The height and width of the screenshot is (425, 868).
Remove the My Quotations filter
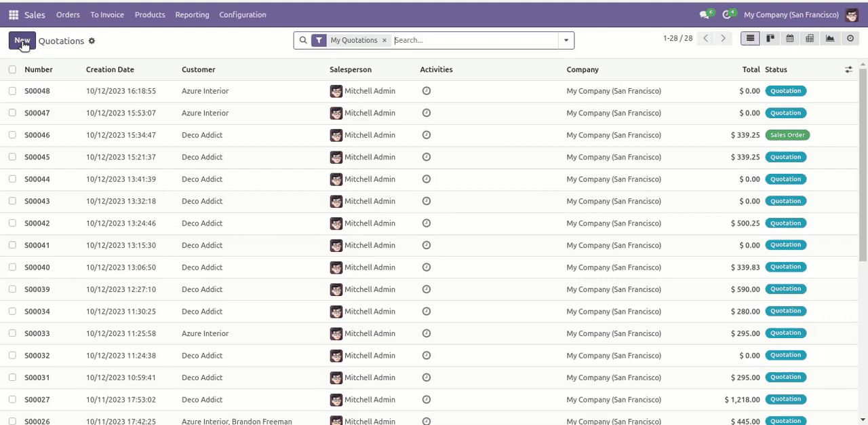point(384,40)
